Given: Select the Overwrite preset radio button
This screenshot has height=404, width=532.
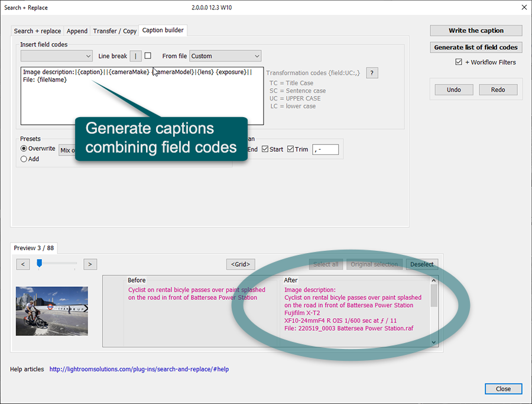Looking at the screenshot, I should pos(24,148).
